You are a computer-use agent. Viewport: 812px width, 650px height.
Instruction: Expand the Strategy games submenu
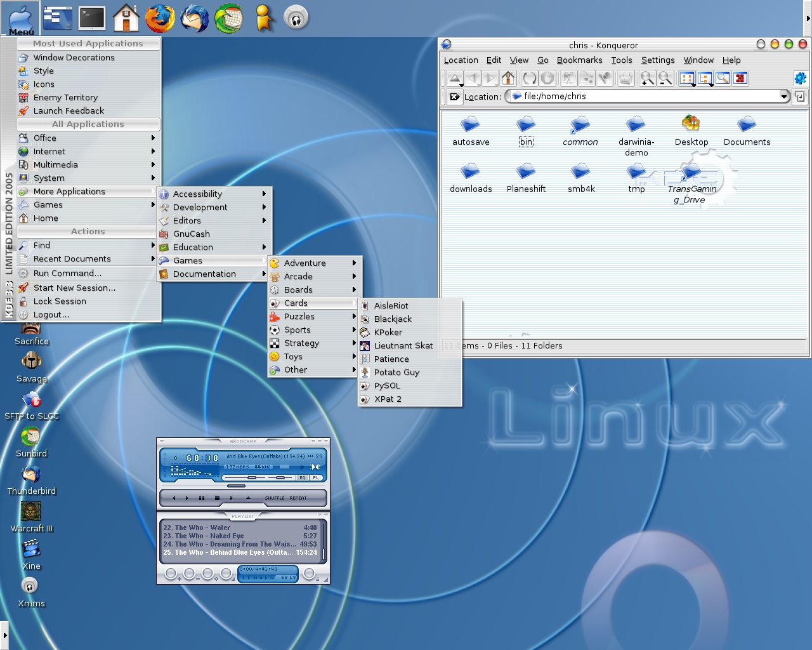tap(314, 343)
